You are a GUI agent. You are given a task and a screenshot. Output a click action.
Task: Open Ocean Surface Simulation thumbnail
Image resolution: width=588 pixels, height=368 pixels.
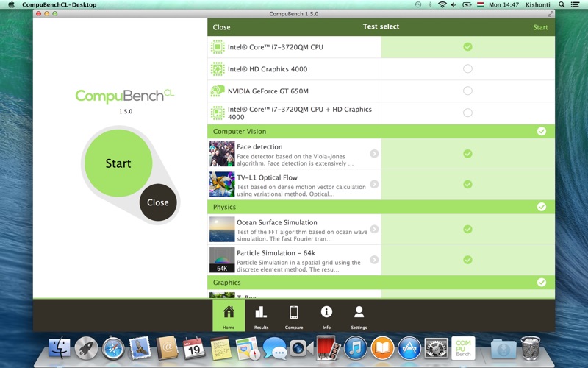222,230
